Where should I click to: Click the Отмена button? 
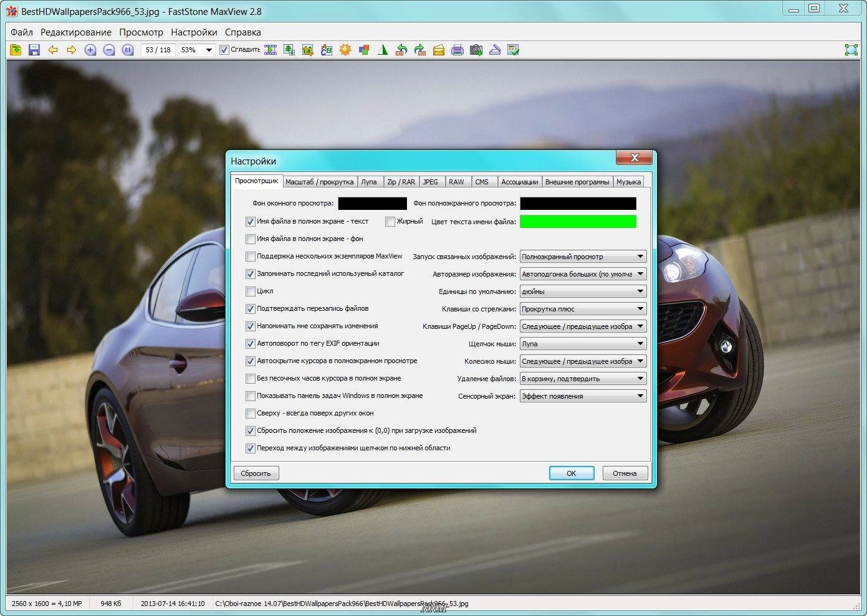pos(625,473)
